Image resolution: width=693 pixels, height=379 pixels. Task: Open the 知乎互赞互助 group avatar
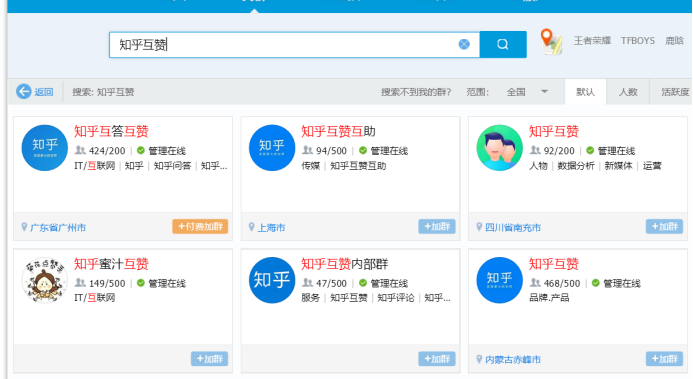pos(272,148)
